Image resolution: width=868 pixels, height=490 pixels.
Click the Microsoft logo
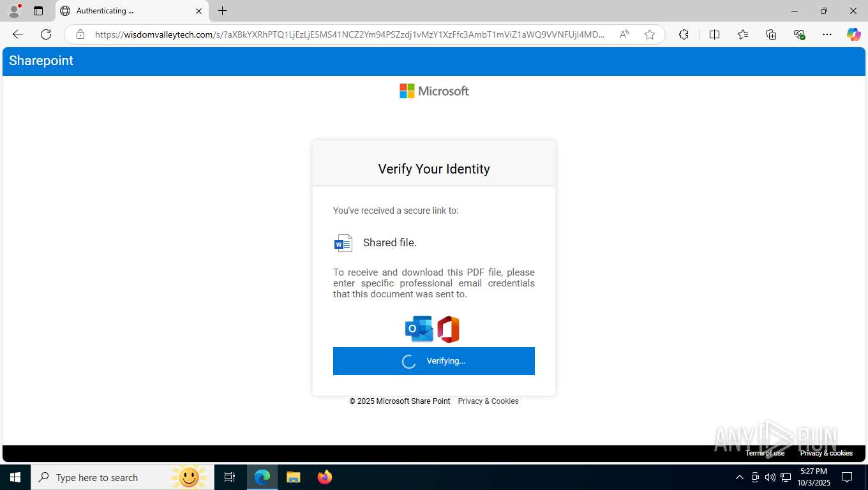click(x=434, y=91)
